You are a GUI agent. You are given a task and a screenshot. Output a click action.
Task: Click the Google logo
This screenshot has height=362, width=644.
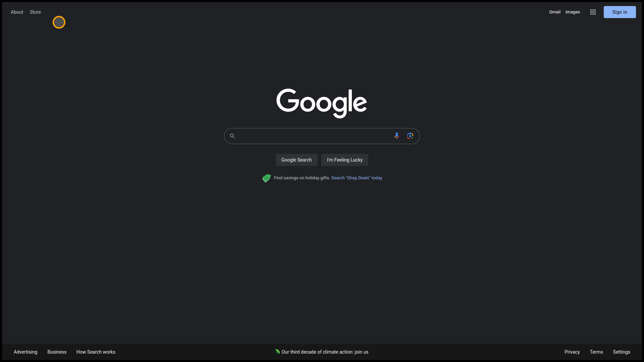click(x=322, y=103)
